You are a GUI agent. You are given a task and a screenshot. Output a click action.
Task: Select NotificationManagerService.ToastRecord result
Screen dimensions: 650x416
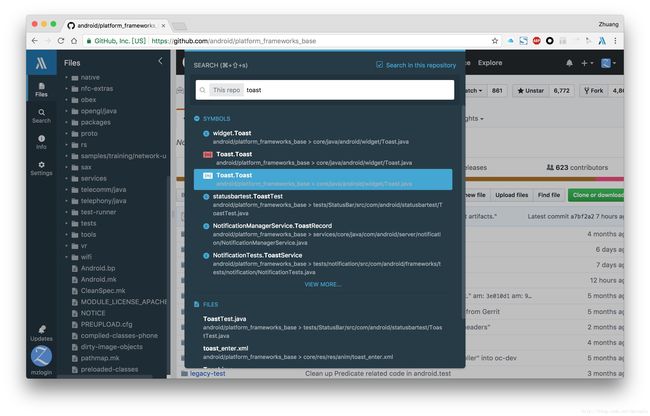click(x=323, y=234)
